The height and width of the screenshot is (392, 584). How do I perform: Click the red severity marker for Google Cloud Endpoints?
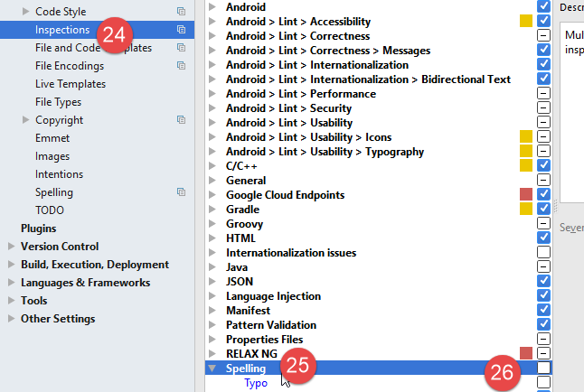pyautogui.click(x=526, y=195)
